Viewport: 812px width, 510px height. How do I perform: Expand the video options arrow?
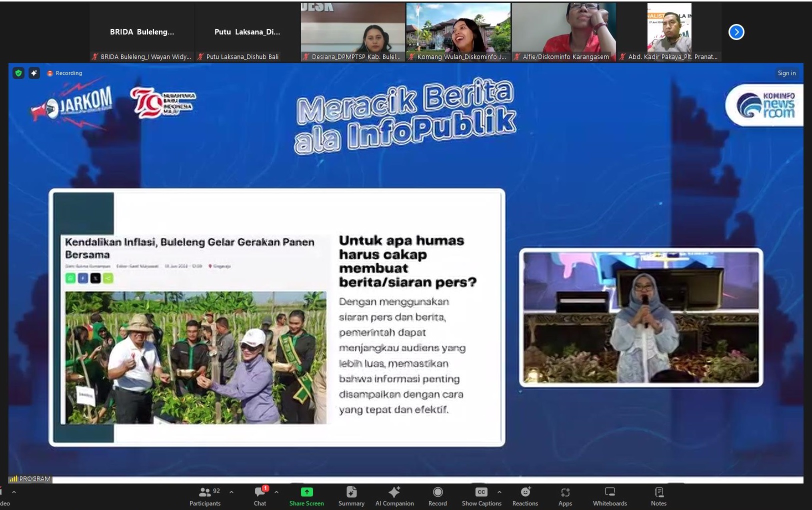14,492
